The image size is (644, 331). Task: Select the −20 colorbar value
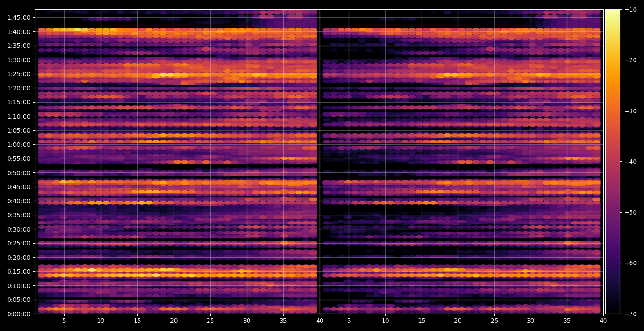click(x=631, y=60)
